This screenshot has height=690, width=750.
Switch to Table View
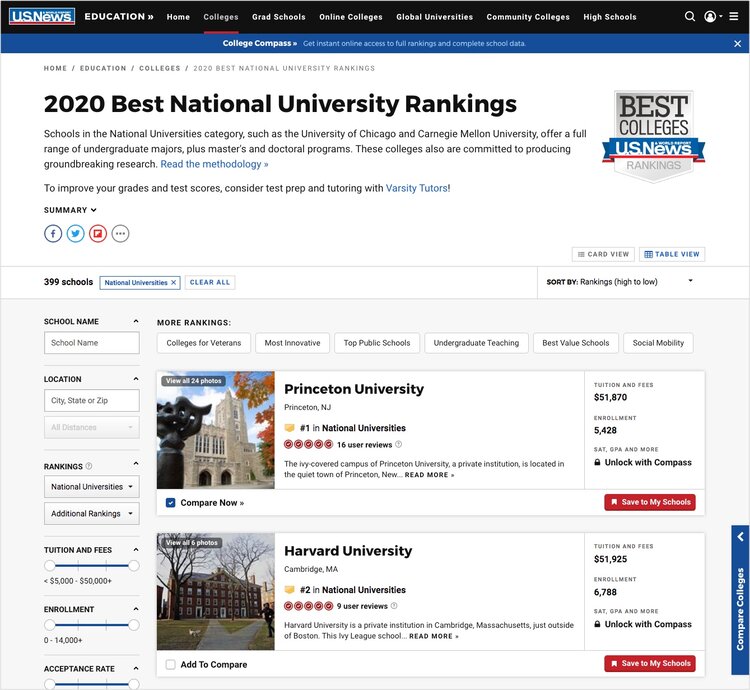point(672,254)
